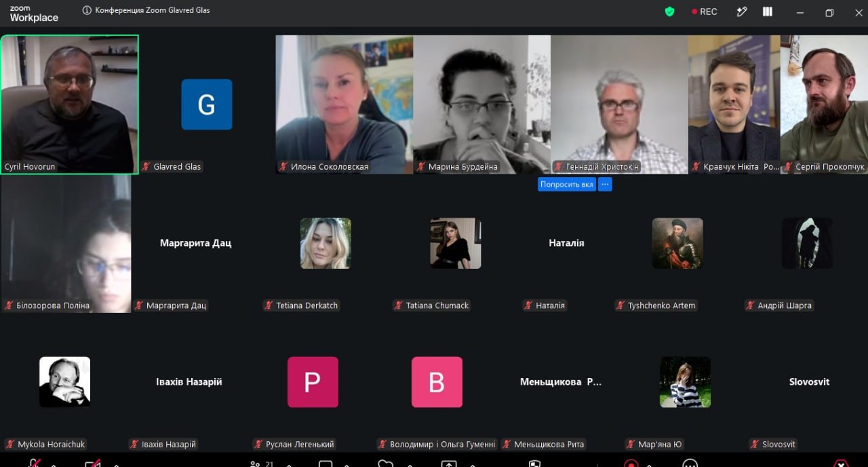Click Tyshchenko Artem's portrait avatar
This screenshot has height=467, width=868.
pos(677,243)
